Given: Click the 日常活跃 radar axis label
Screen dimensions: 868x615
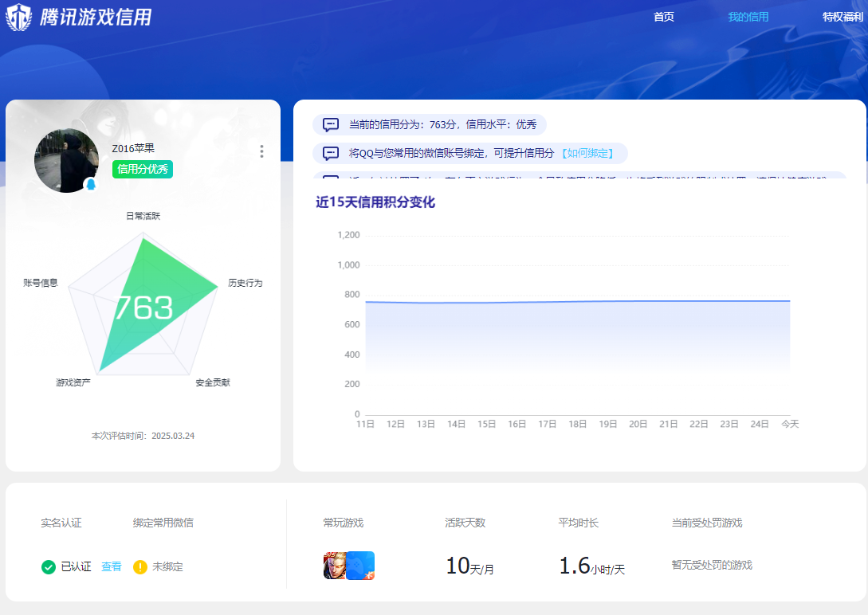Looking at the screenshot, I should point(143,216).
